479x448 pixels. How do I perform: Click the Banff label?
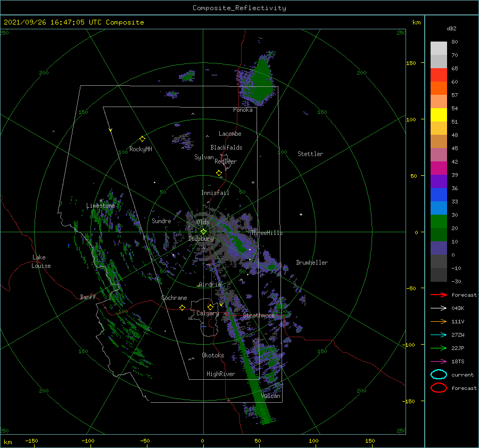[x=88, y=297]
